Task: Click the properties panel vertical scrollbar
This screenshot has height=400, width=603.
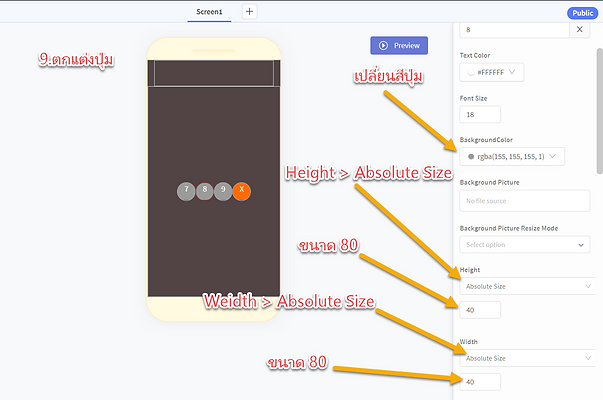Action: (600, 111)
